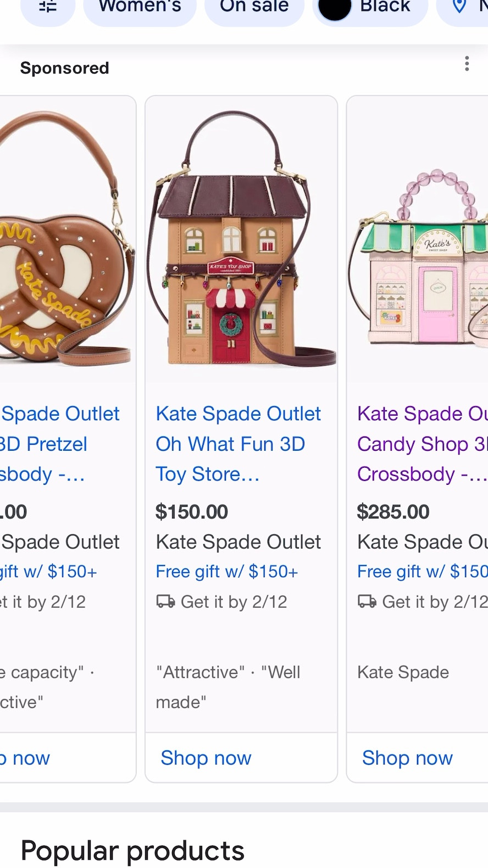Click the delivery truck icon on candy shop card
The width and height of the screenshot is (488, 868).
pos(367,602)
